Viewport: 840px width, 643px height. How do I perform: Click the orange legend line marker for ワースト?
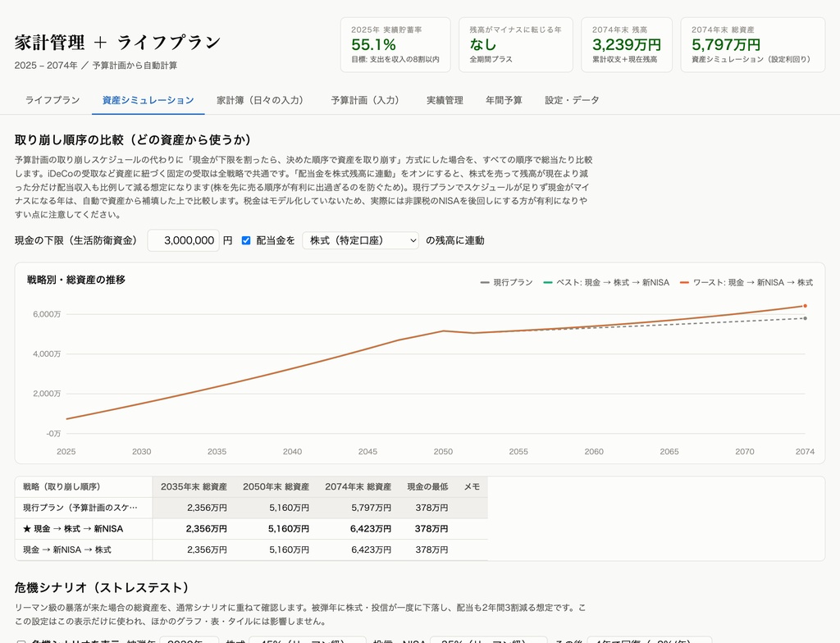coord(684,282)
